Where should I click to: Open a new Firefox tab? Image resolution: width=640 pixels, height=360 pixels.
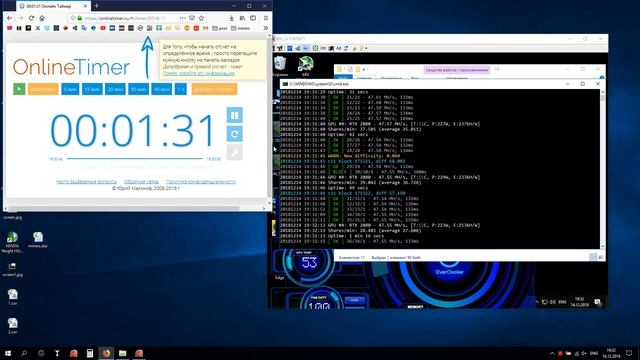pyautogui.click(x=97, y=6)
